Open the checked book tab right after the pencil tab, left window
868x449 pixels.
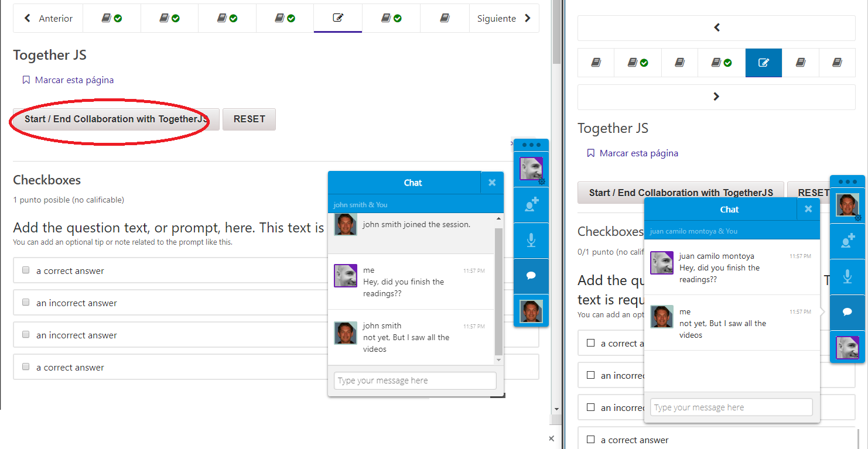click(x=391, y=18)
